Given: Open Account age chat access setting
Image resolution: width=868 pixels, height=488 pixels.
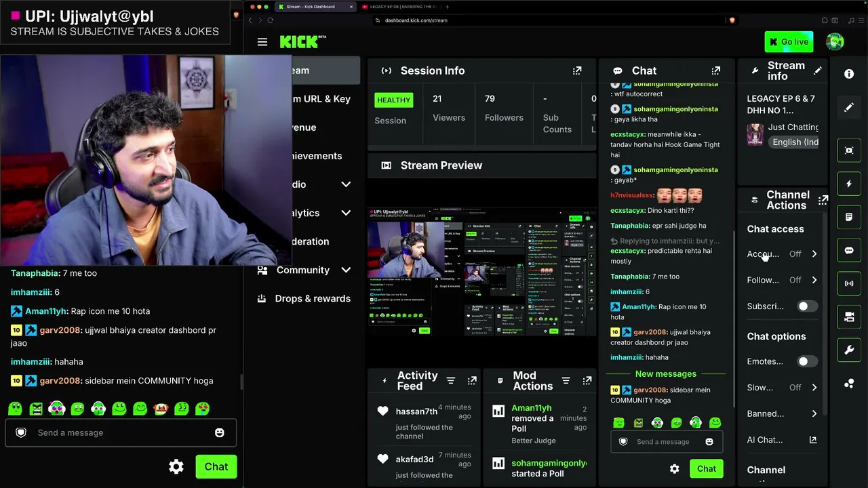Looking at the screenshot, I should pos(783,254).
